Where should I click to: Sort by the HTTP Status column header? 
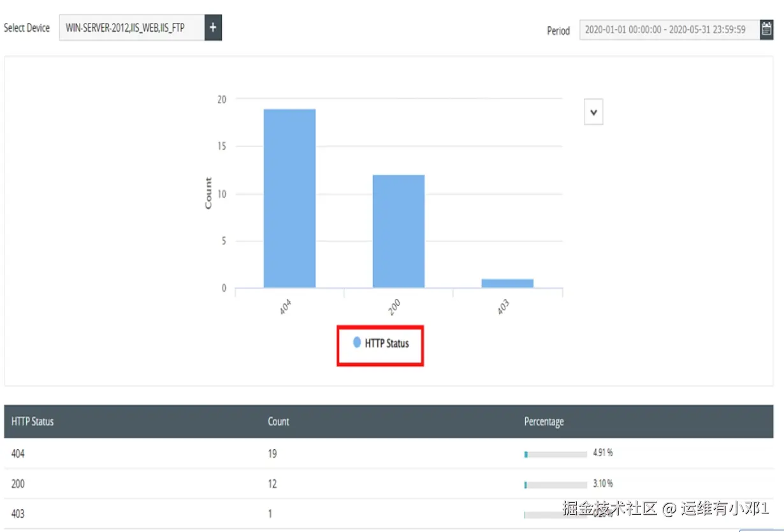tap(33, 422)
